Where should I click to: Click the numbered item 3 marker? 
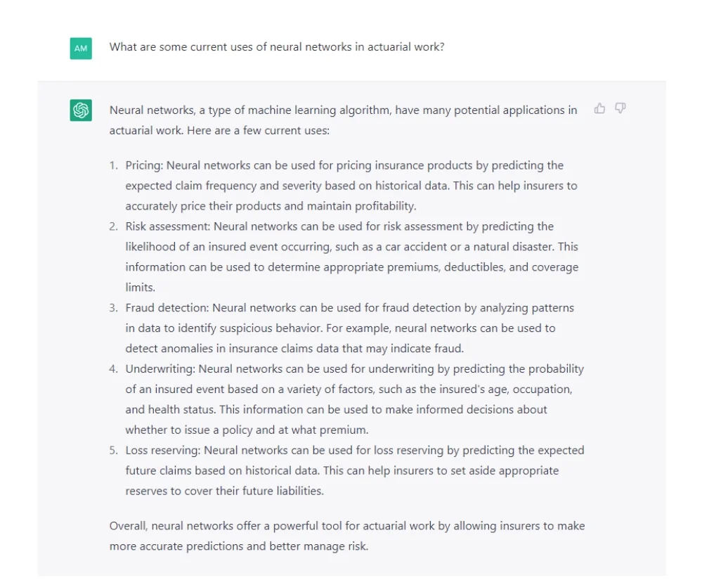click(113, 307)
